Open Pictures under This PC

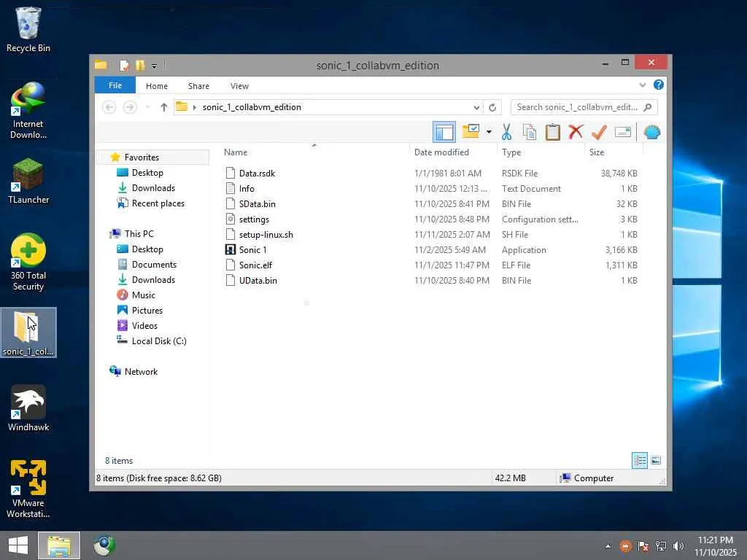[147, 310]
